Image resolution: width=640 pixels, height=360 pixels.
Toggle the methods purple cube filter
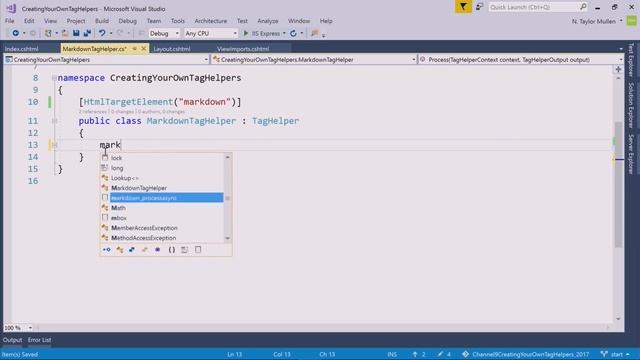(x=158, y=249)
